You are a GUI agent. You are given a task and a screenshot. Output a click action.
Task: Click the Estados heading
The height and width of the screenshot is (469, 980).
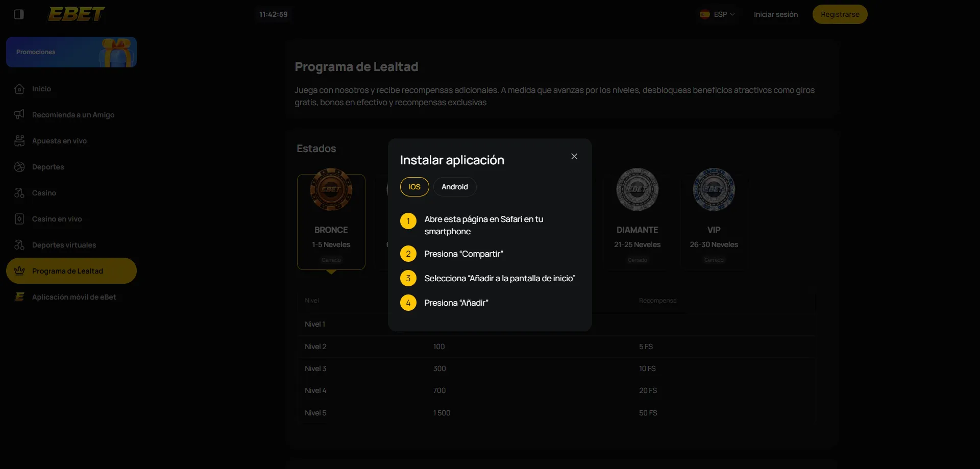click(x=316, y=149)
